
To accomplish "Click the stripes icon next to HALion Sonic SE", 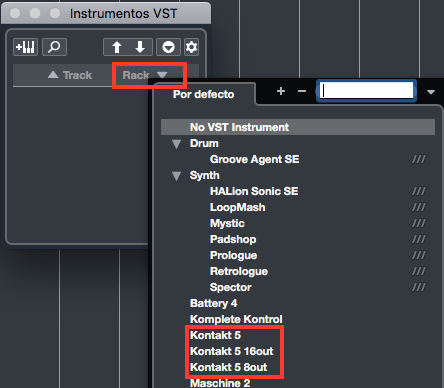I will coord(419,191).
